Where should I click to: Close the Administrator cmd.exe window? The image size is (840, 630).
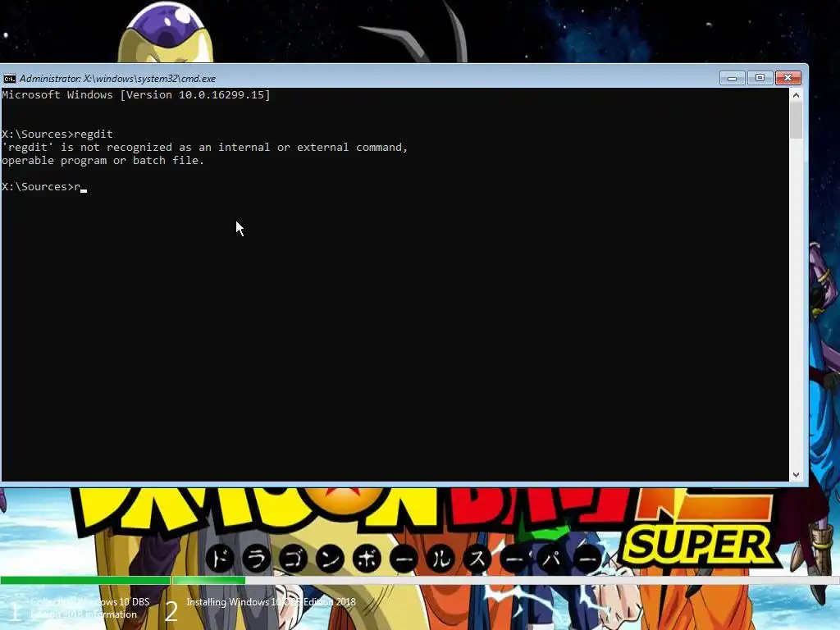[788, 78]
